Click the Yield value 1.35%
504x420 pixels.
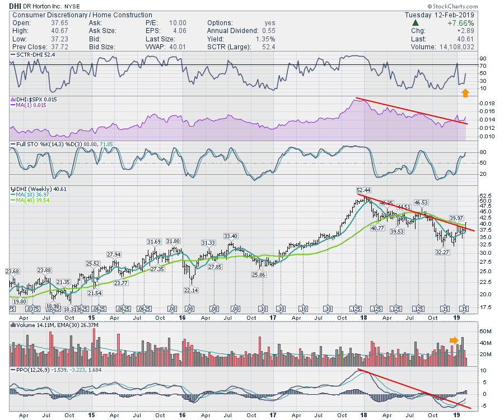coord(265,39)
